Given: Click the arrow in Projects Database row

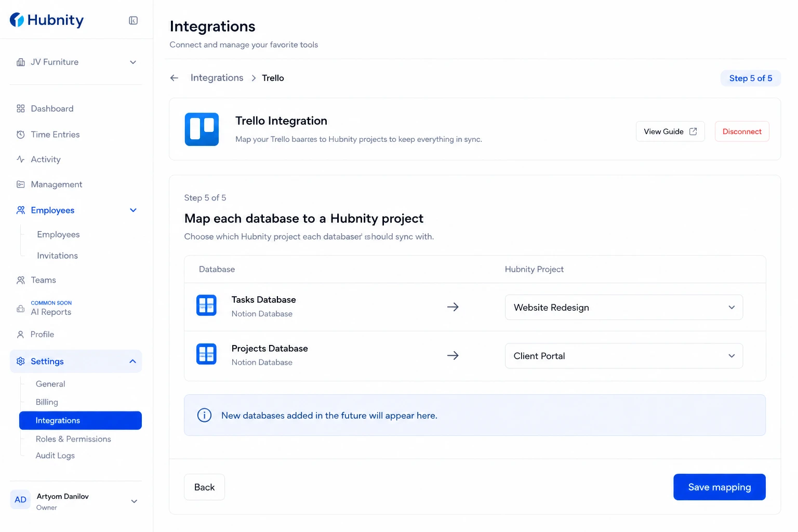Looking at the screenshot, I should [x=453, y=356].
